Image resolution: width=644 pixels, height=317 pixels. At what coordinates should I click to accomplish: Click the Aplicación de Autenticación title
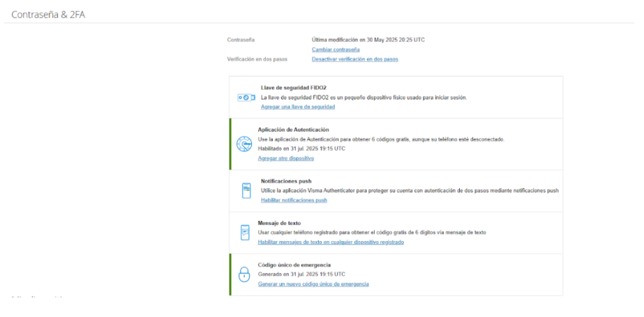pos(293,130)
